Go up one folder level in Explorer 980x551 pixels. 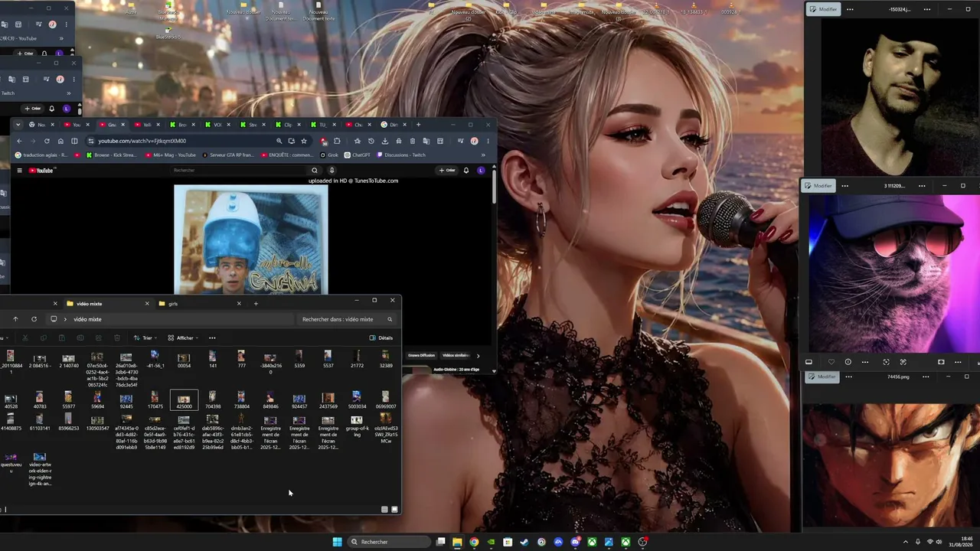[x=15, y=319]
